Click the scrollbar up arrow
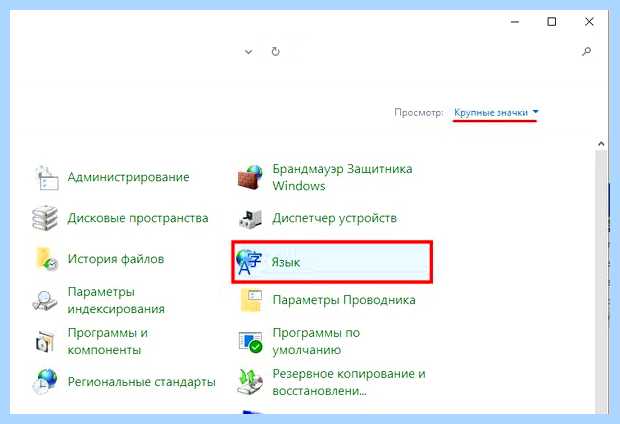Screen dimensions: 620x424 click(601, 144)
